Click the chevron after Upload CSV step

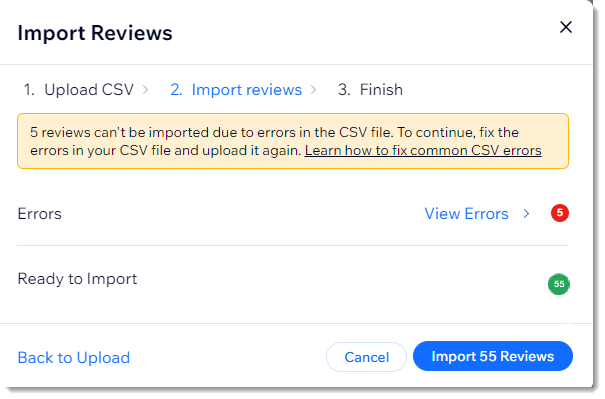click(145, 90)
